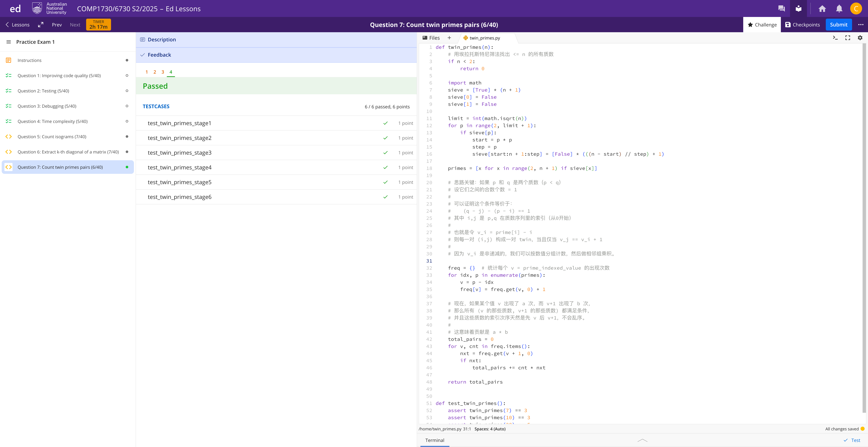Screen dimensions: 868x447
Task: Click the expand lesson view icon
Action: tap(41, 25)
